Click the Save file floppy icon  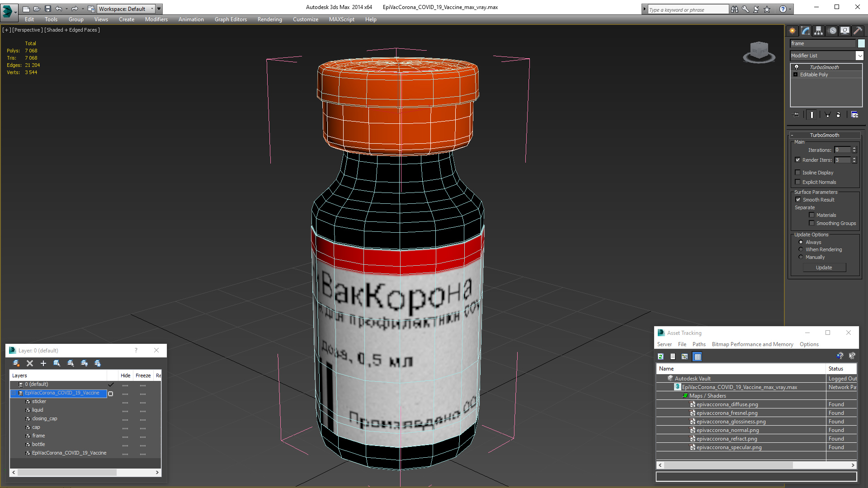pyautogui.click(x=48, y=9)
